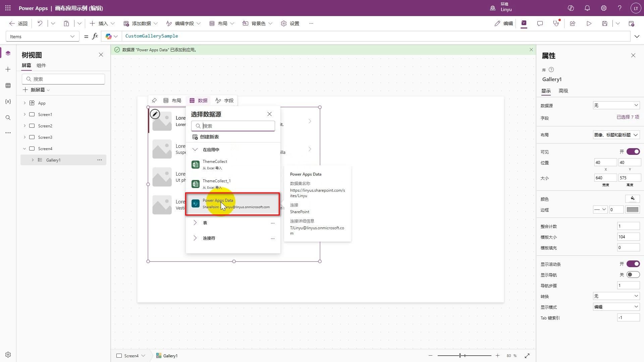
Task: Toggle the 可见 visibility switch
Action: click(633, 152)
